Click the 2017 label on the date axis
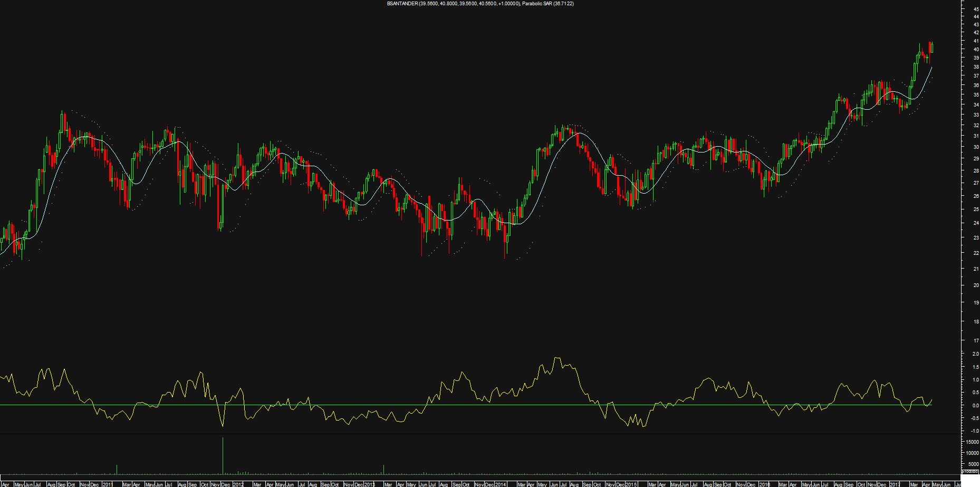 895,484
